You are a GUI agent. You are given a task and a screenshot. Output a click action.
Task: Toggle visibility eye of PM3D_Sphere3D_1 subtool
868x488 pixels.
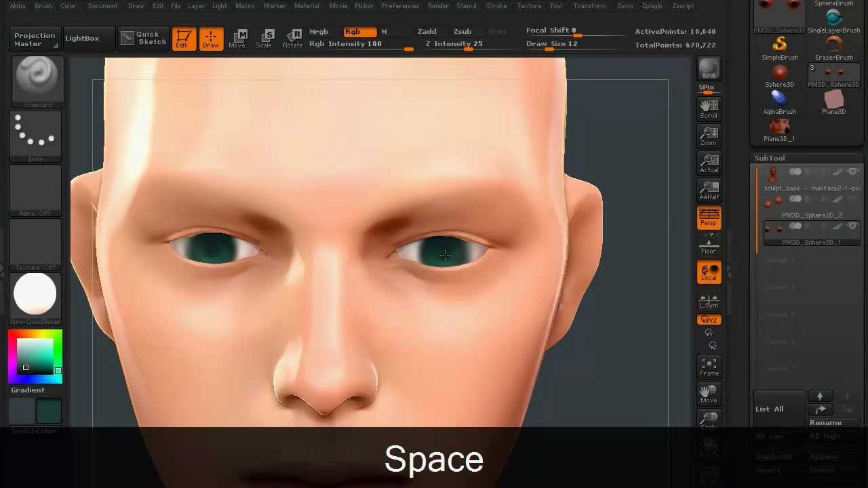coord(853,226)
